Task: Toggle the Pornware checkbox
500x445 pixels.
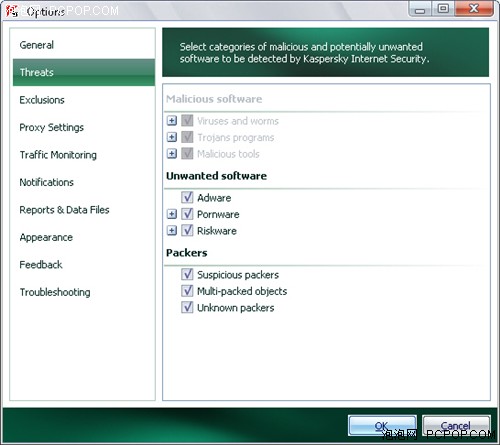Action: tap(187, 214)
